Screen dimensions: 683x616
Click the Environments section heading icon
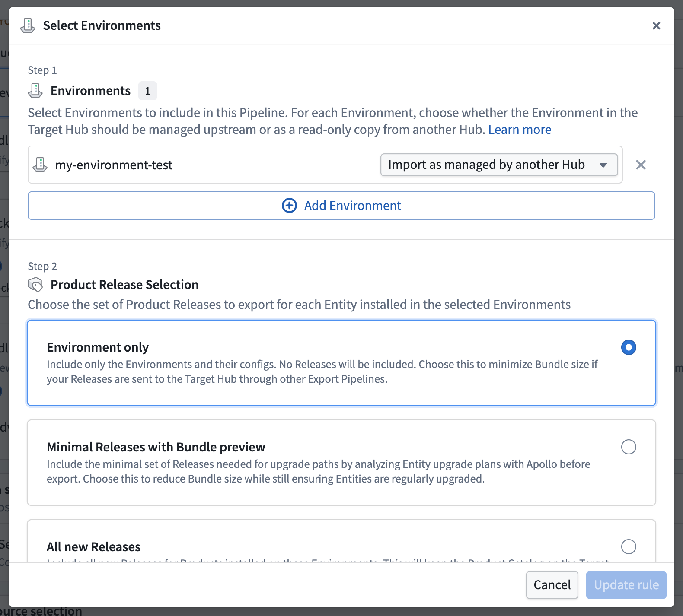[35, 91]
